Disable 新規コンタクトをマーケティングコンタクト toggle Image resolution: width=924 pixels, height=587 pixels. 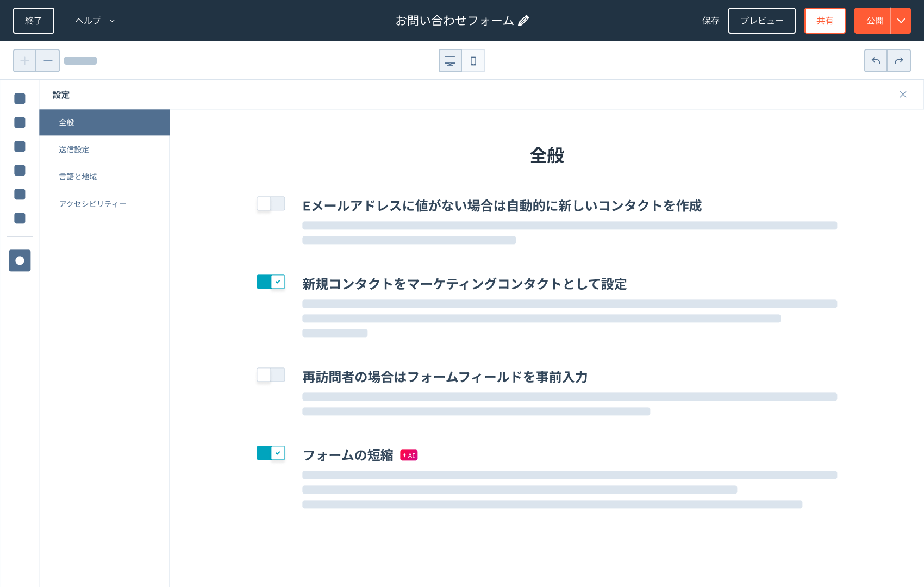271,282
